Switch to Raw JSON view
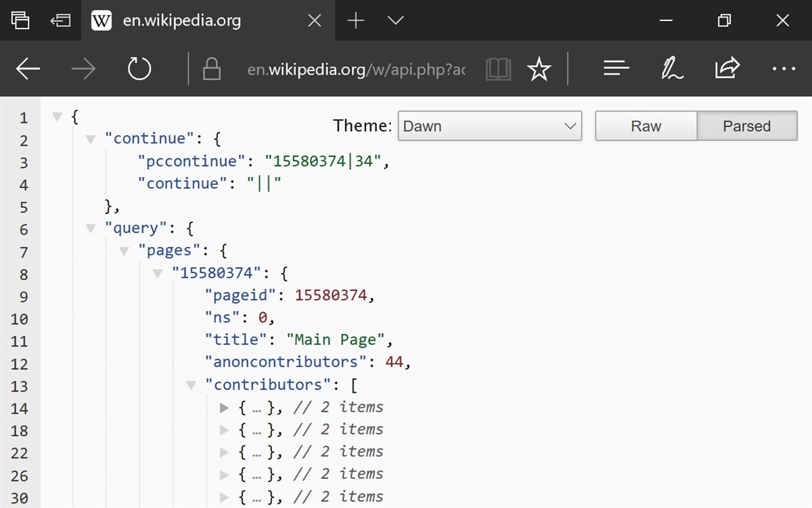Viewport: 812px width, 508px height. click(646, 126)
